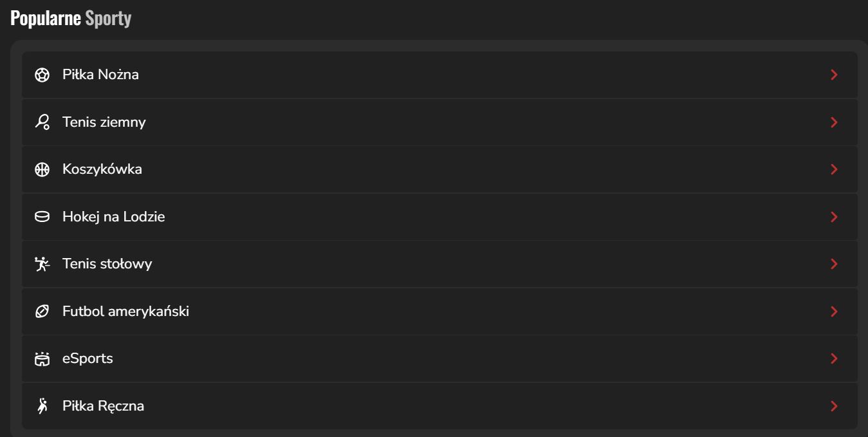Go to Piłka Ręczna label

click(x=103, y=406)
